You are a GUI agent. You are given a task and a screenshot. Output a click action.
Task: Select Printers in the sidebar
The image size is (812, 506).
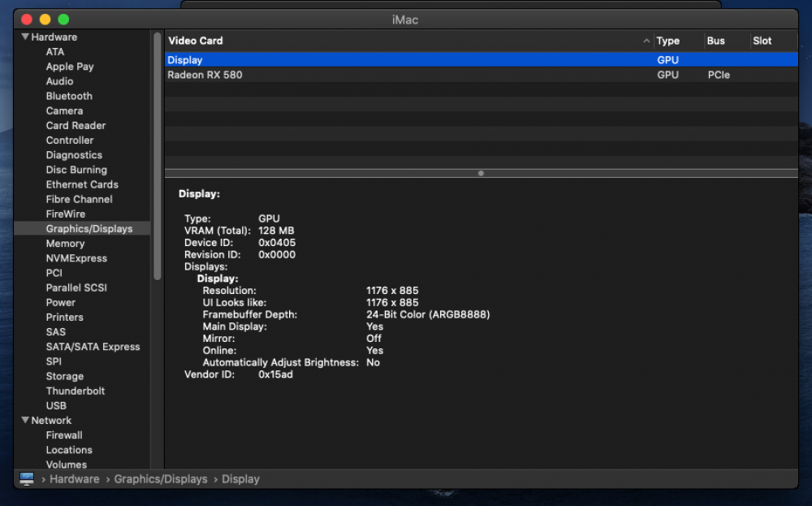pos(65,317)
